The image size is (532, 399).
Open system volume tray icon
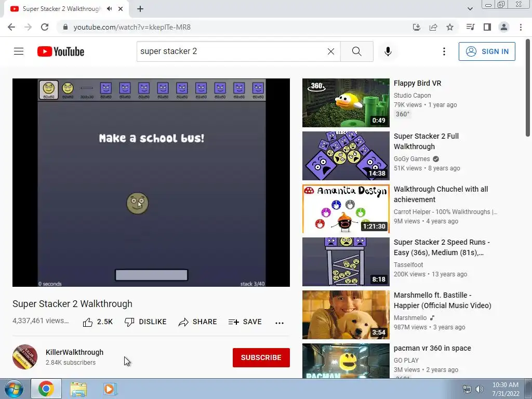pos(480,389)
